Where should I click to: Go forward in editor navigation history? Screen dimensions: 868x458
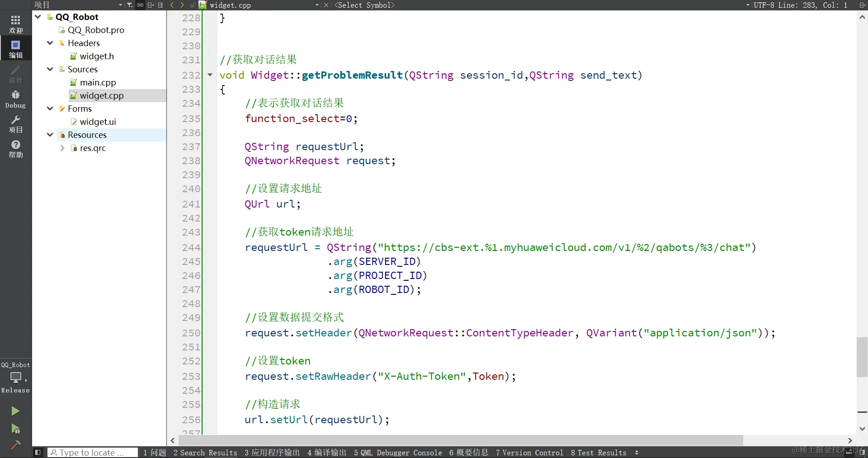[x=182, y=5]
